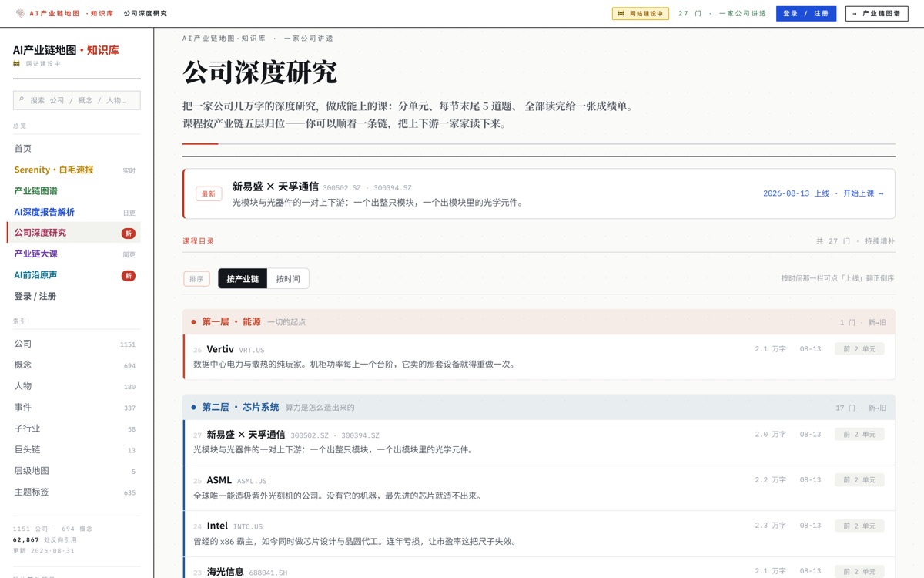Open Serenity · 白毛速报 in sidebar

(x=74, y=170)
